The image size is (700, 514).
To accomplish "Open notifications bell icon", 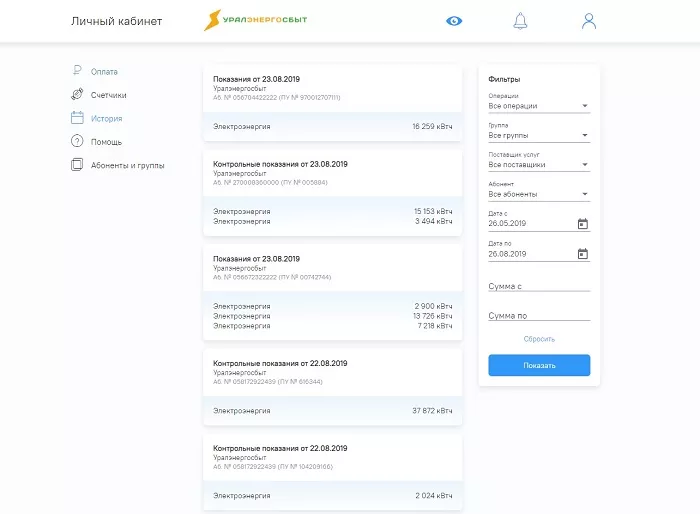I will [520, 21].
